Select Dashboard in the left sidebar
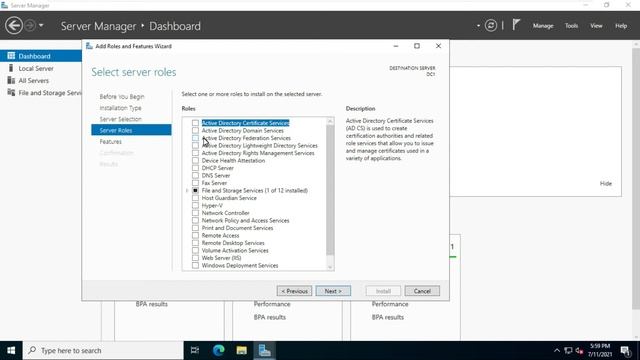Screen dimensions: 640x360 pos(41,56)
